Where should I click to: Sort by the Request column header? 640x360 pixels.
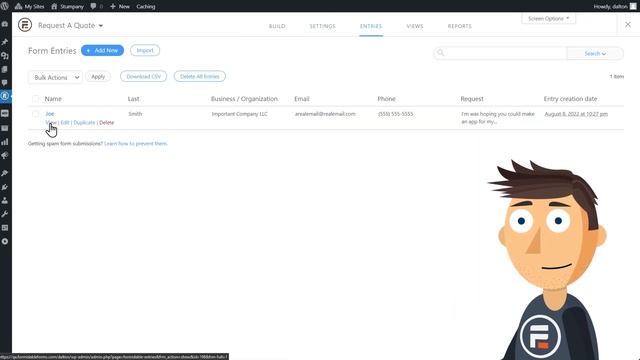472,99
